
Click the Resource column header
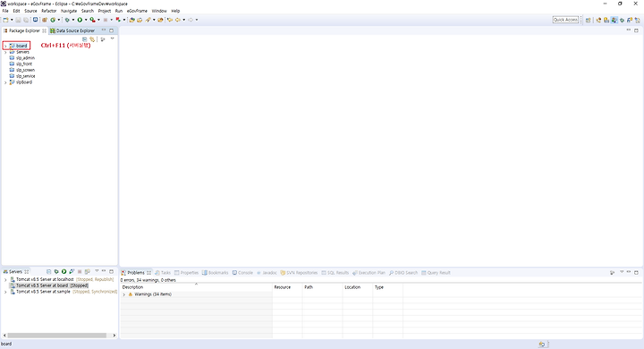coord(287,287)
